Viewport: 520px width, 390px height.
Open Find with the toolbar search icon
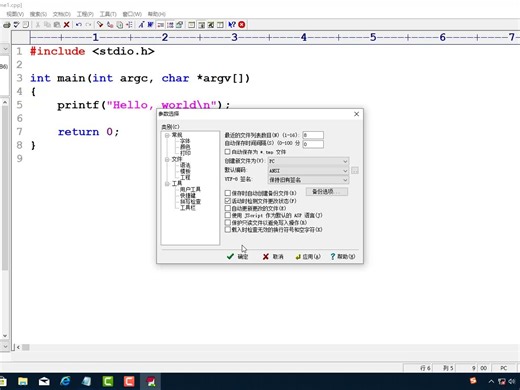(100, 25)
